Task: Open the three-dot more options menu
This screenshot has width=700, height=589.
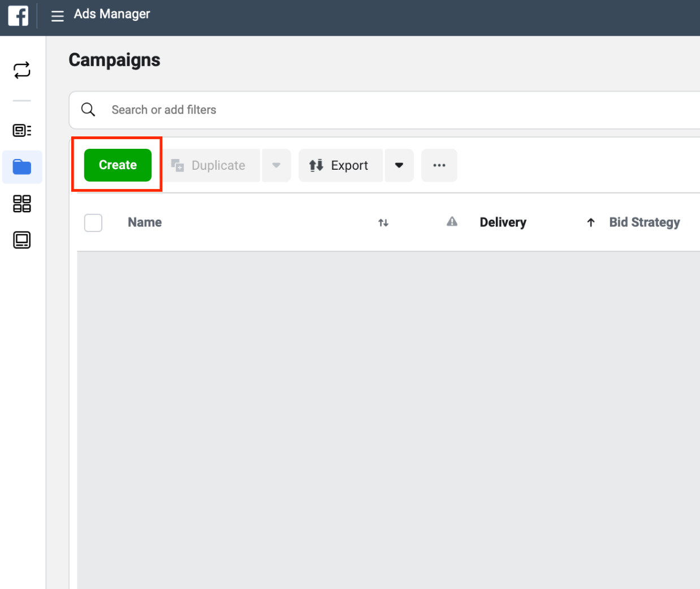Action: [439, 165]
